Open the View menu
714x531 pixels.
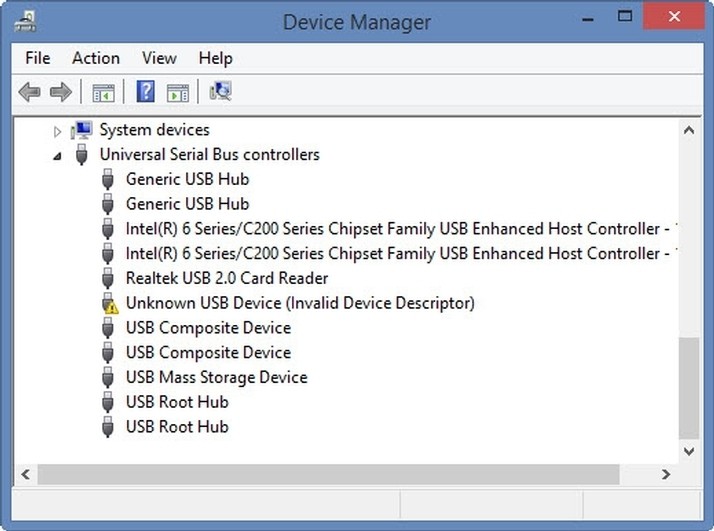point(159,58)
